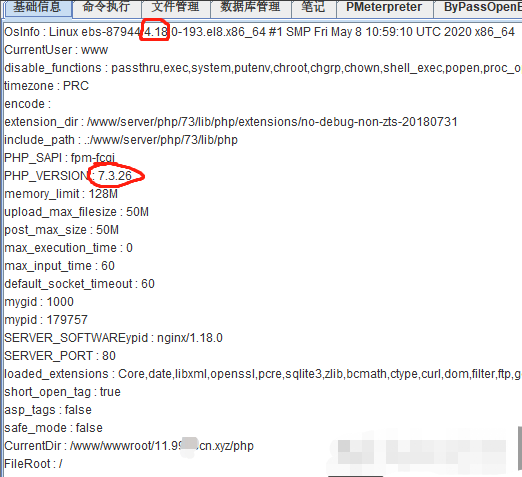Switch to the 数据库管理 tab
This screenshot has width=522, height=477.
251,8
